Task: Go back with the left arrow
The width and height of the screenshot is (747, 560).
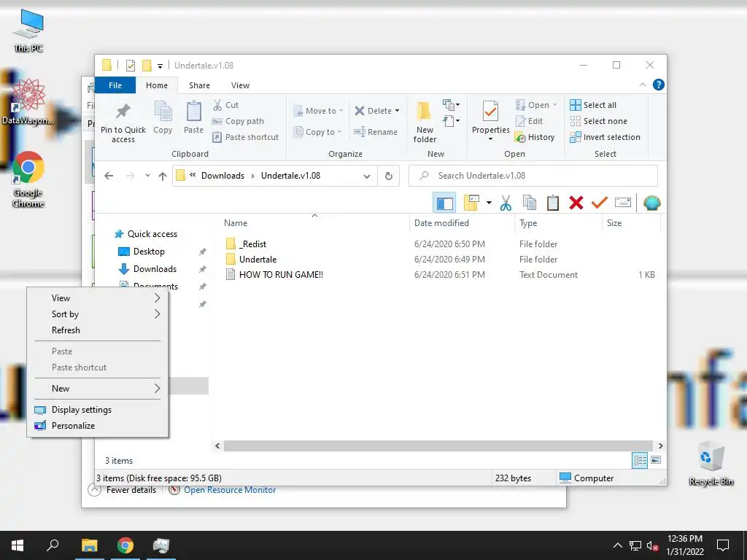Action: click(109, 176)
